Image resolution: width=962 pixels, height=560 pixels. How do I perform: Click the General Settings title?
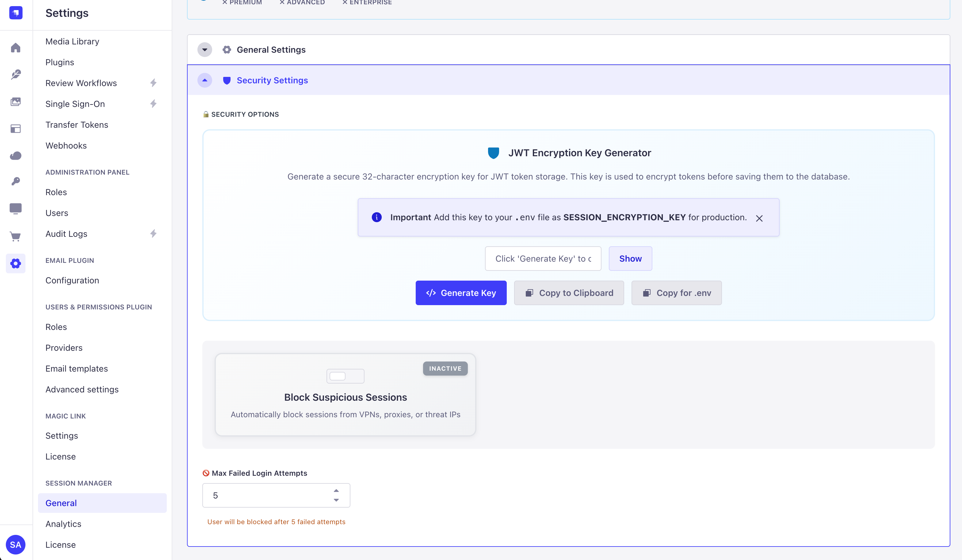271,50
